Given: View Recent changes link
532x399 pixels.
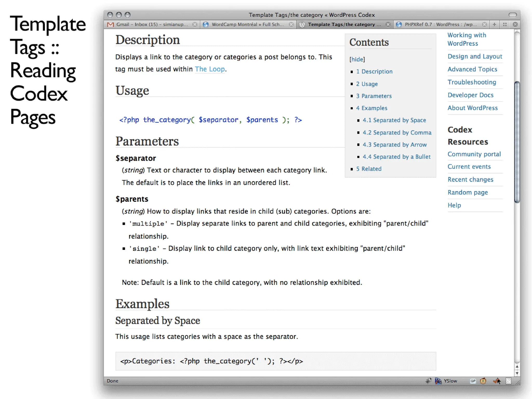Looking at the screenshot, I should pyautogui.click(x=470, y=180).
